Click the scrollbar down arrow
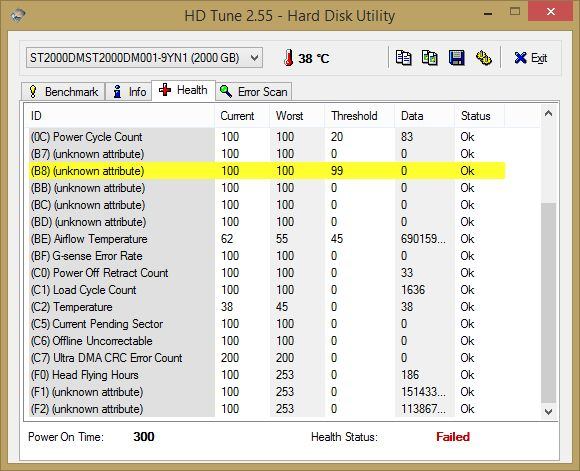Screen dimensions: 580x471 coord(549,411)
